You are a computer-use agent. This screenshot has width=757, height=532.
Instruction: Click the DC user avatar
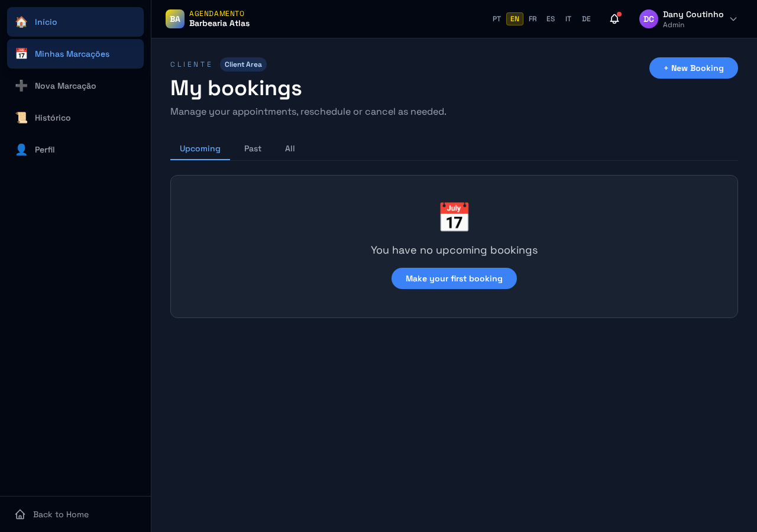click(x=649, y=19)
